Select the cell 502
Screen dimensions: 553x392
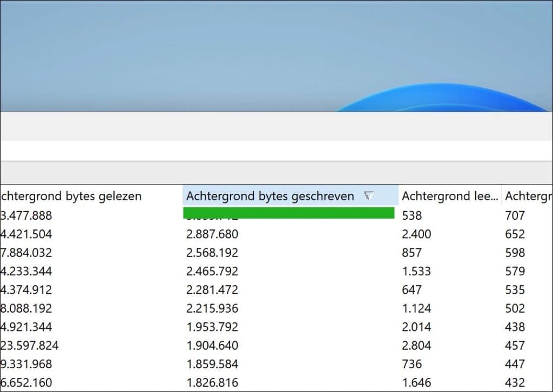(x=515, y=308)
